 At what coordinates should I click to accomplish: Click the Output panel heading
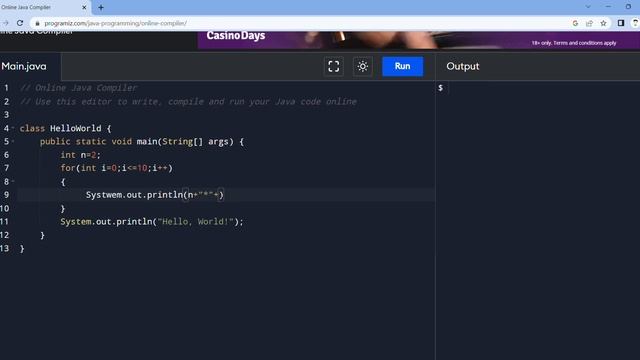coord(462,66)
